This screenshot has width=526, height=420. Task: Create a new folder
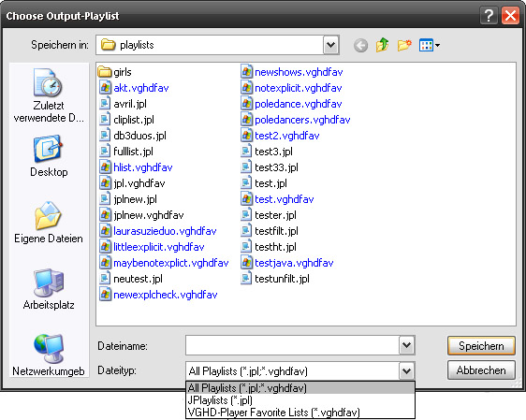[404, 45]
